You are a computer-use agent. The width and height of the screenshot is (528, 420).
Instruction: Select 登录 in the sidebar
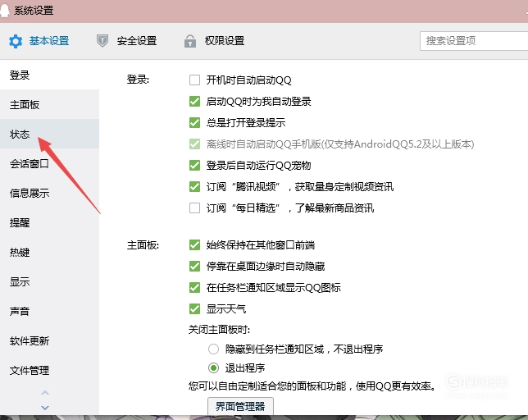49,75
